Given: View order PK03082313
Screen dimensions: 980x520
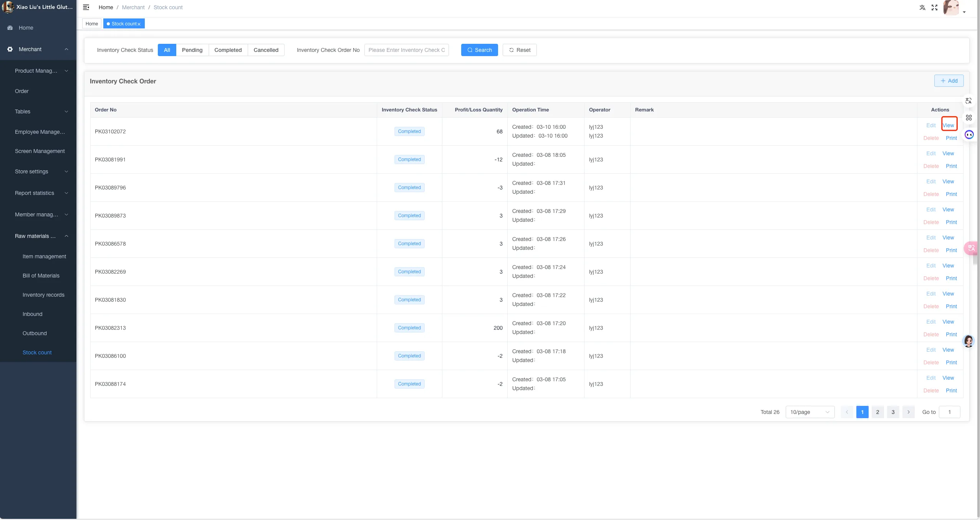Looking at the screenshot, I should click(948, 322).
